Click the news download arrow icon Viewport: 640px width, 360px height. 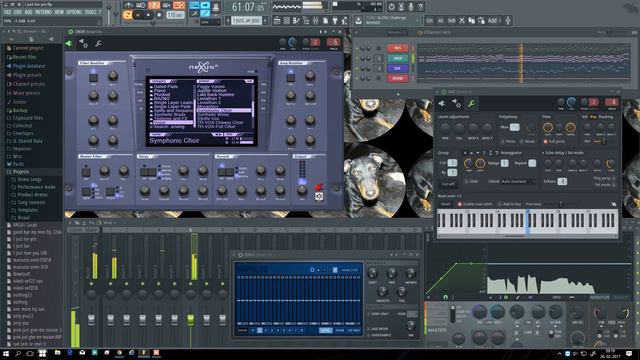click(358, 20)
